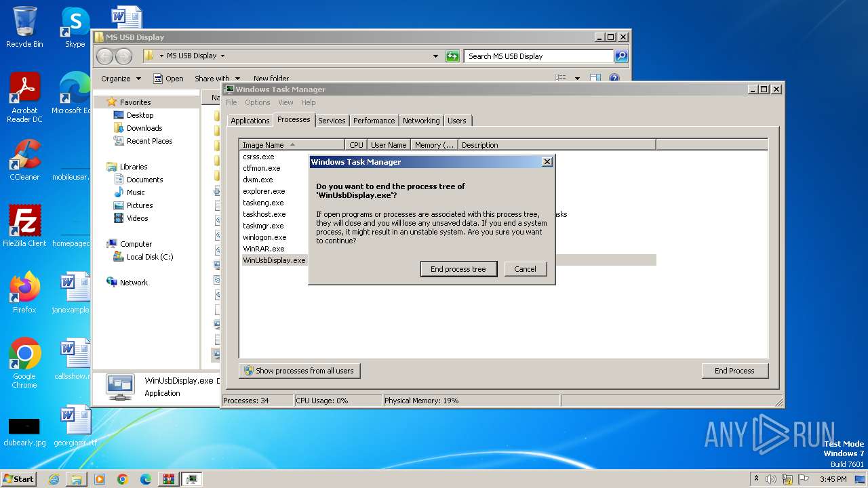Image resolution: width=868 pixels, height=488 pixels.
Task: Switch to Windows Explorer taskbar button
Action: 77,479
